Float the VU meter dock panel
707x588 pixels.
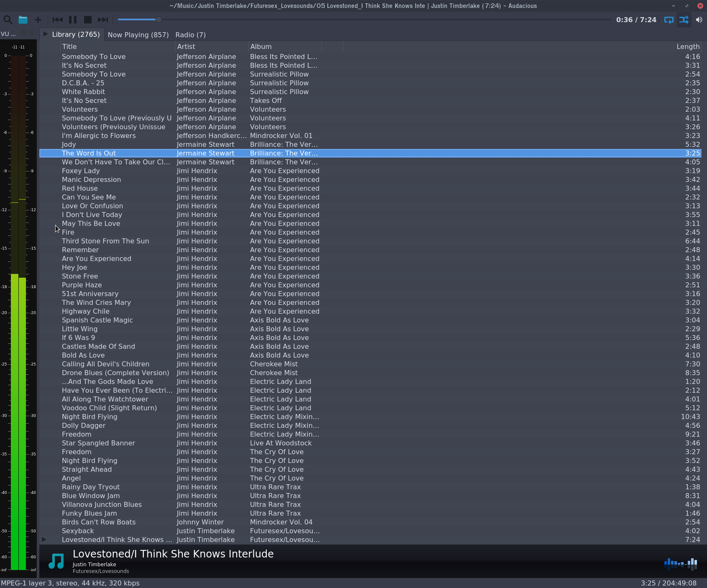pyautogui.click(x=23, y=33)
